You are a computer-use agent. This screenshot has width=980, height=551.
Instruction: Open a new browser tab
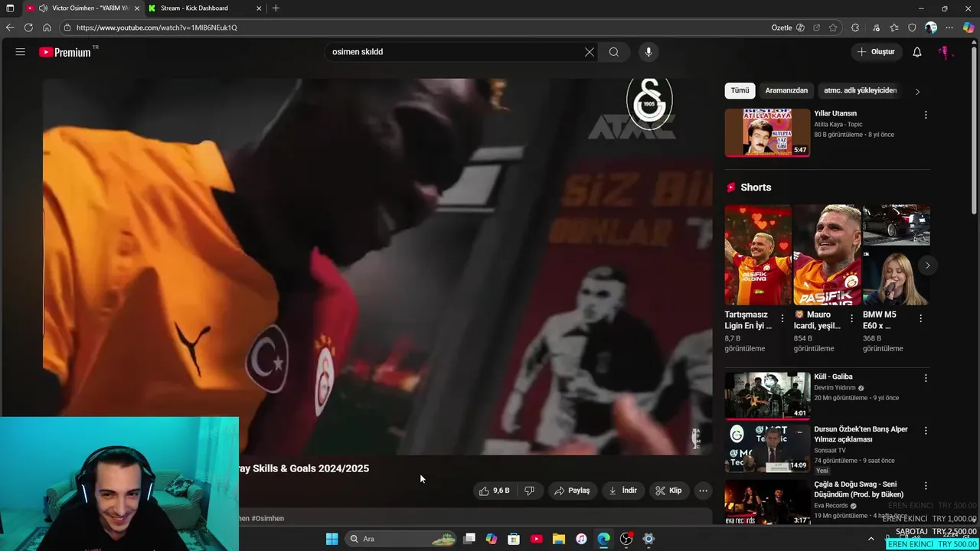[x=276, y=8]
